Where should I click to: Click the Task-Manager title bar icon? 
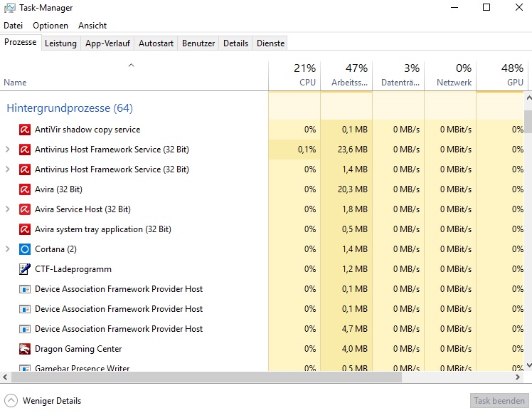click(9, 8)
